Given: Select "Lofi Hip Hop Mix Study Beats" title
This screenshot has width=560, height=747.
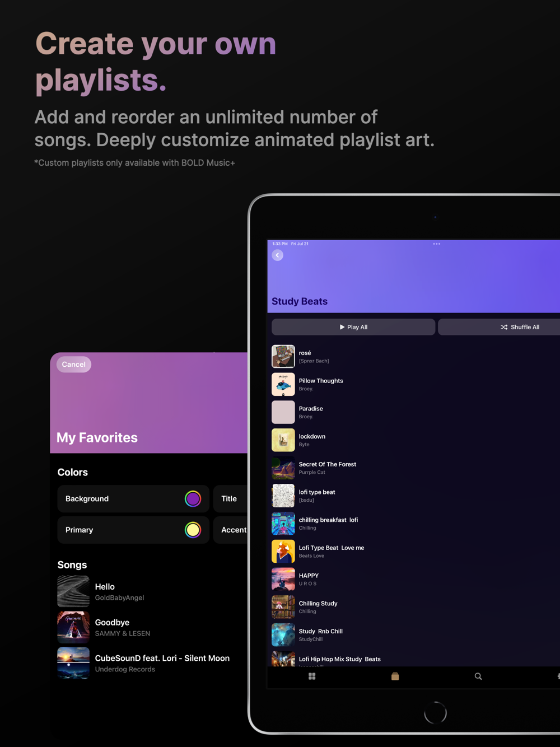Looking at the screenshot, I should coord(340,659).
